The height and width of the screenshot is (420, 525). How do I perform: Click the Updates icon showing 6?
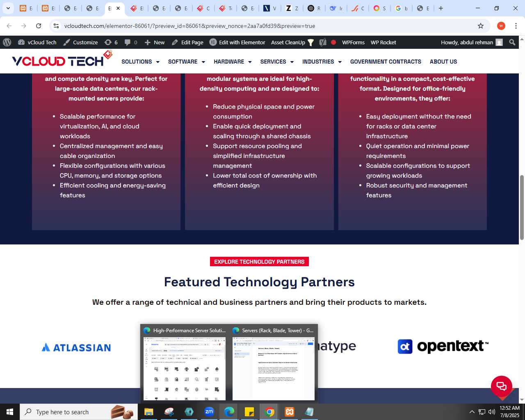click(x=111, y=42)
